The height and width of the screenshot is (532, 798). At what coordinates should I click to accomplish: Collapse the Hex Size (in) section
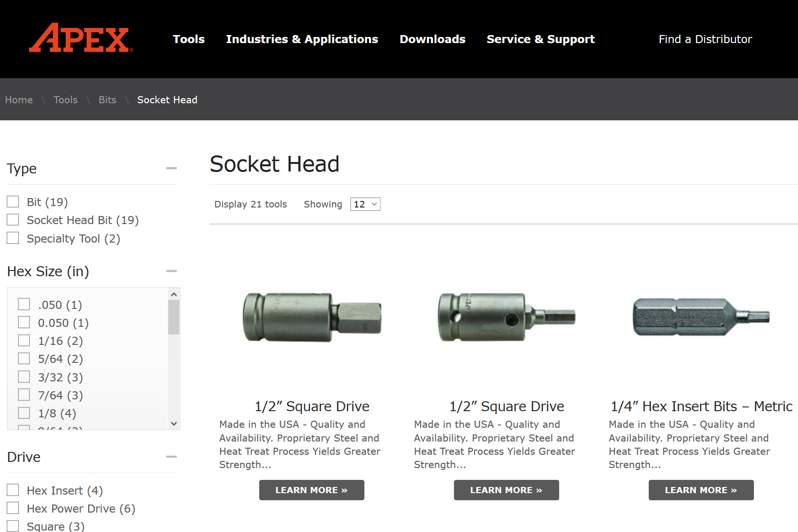(172, 271)
